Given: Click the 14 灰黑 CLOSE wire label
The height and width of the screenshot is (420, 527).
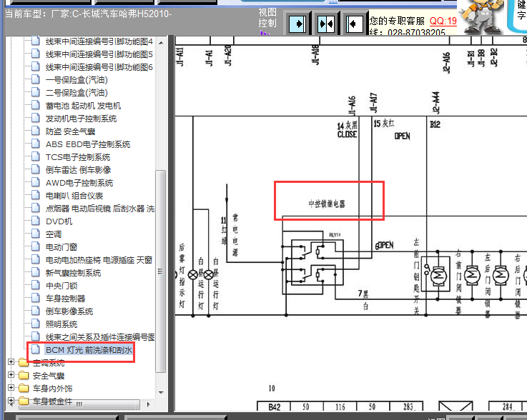Looking at the screenshot, I should click(x=348, y=130).
